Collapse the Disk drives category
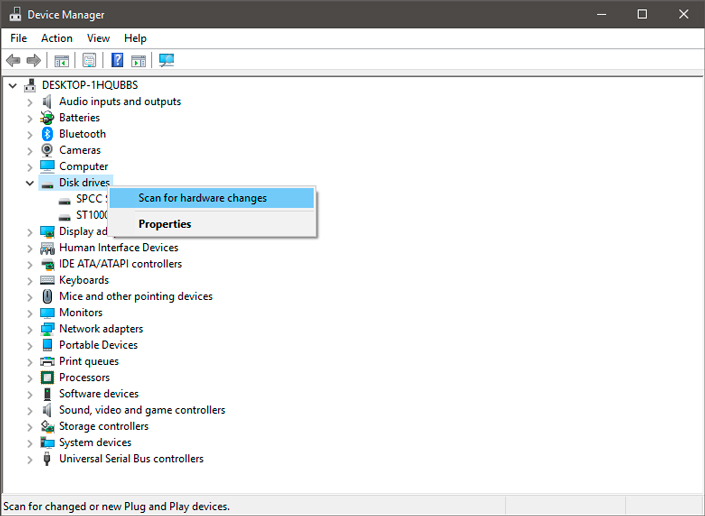This screenshot has height=516, width=705. pos(30,183)
